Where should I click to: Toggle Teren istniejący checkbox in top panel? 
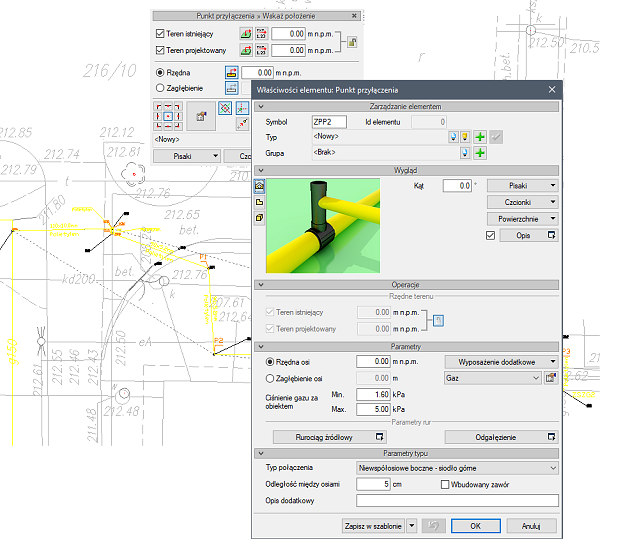[160, 34]
